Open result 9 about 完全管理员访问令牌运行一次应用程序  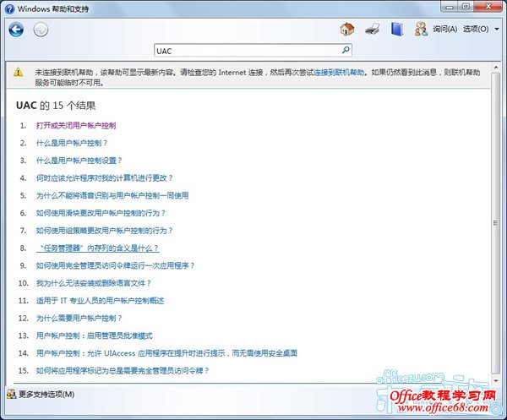coord(116,265)
